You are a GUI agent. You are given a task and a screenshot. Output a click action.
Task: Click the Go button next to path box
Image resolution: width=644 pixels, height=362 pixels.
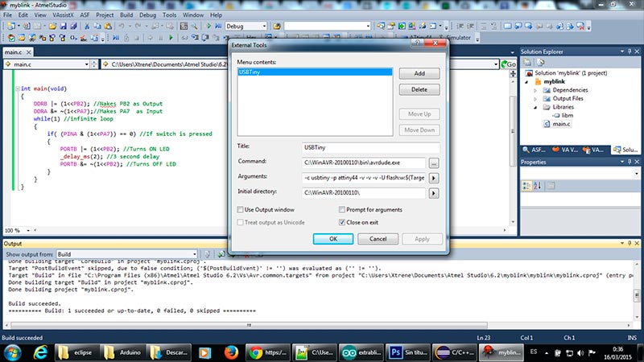pos(509,64)
